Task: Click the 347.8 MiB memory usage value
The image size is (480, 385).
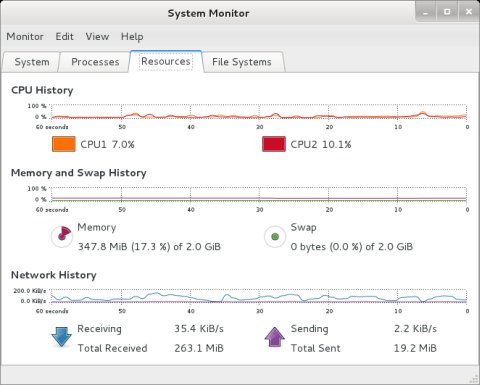Action: click(x=149, y=247)
